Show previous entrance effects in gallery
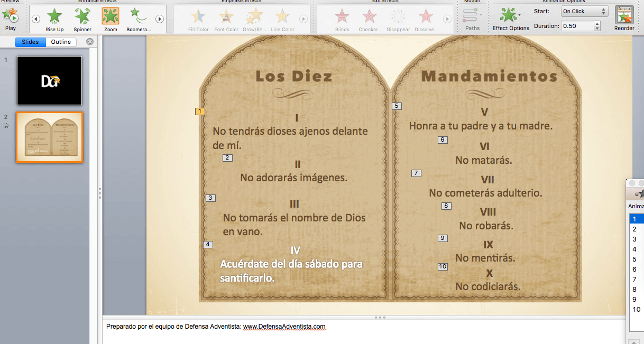This screenshot has width=644, height=344. pyautogui.click(x=36, y=20)
